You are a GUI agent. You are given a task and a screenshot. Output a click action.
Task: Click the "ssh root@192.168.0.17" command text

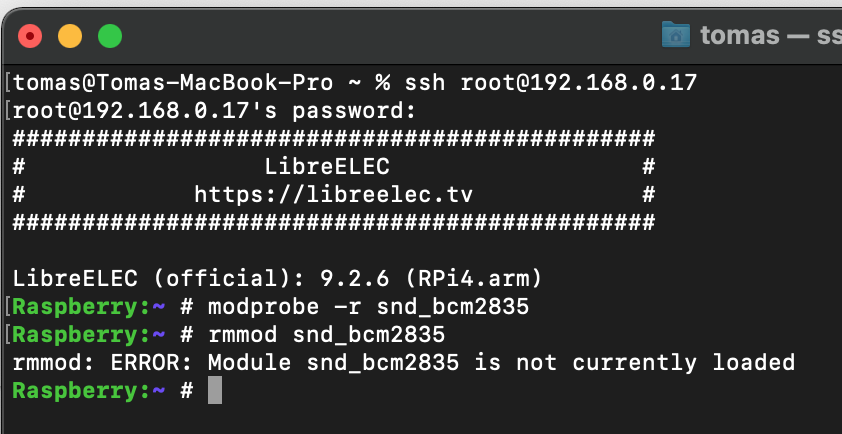578,81
